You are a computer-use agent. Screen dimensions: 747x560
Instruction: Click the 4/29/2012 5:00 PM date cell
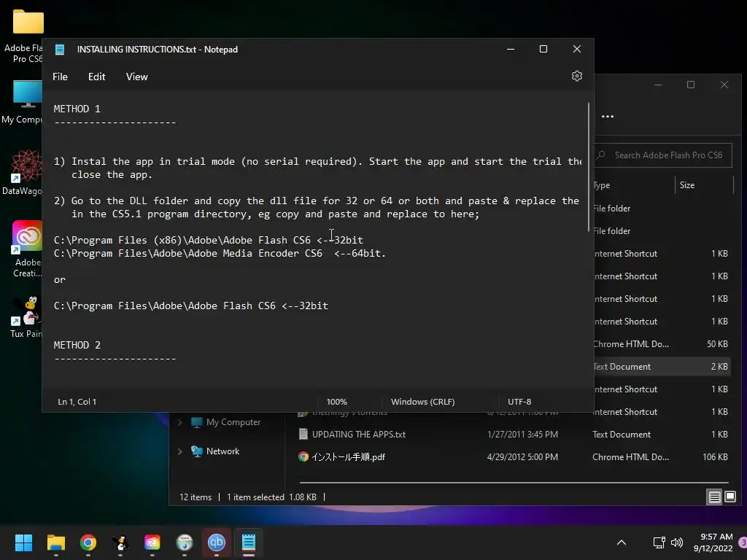pyautogui.click(x=522, y=457)
